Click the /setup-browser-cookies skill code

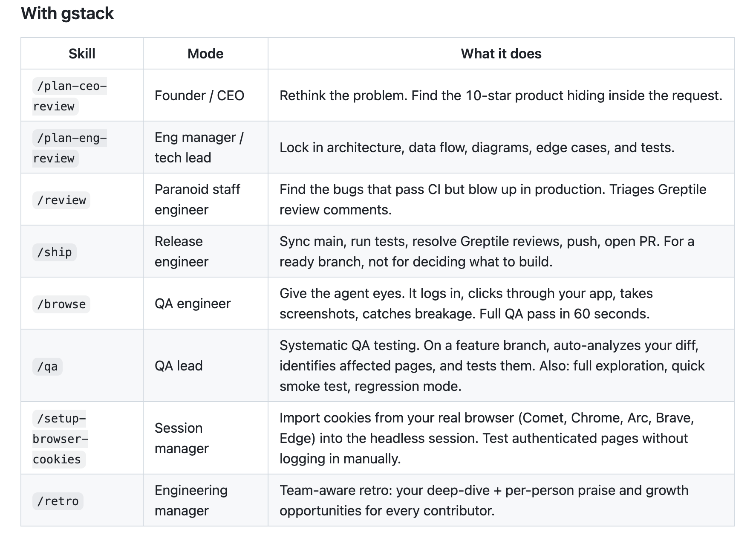click(60, 439)
